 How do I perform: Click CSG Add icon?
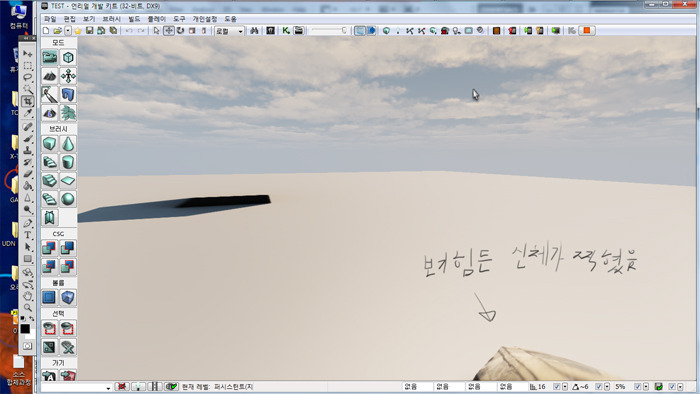tap(50, 248)
